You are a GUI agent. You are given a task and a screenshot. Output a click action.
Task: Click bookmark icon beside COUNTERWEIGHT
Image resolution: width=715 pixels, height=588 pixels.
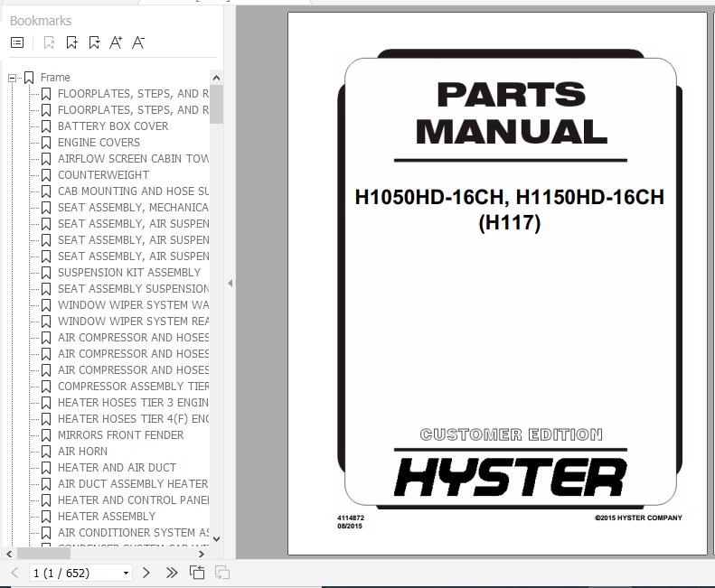tap(46, 175)
